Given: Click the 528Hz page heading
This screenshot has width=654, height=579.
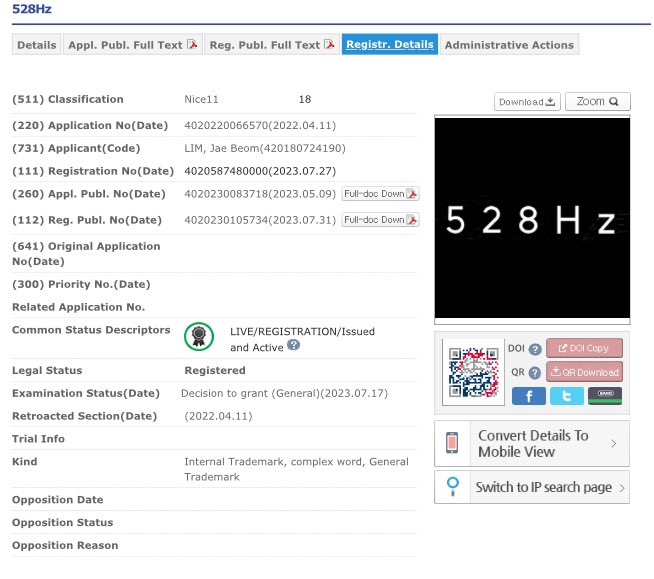Looking at the screenshot, I should pos(32,9).
